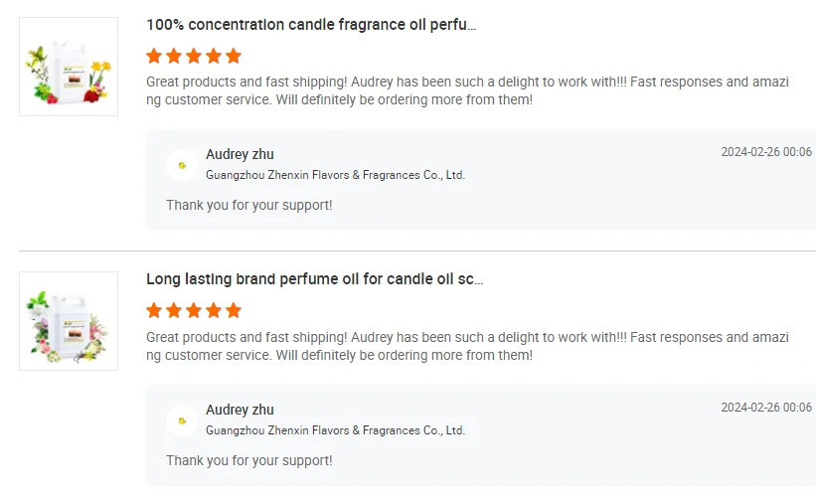Open Audrey zhu's name in the second reply
Viewport: 816px width, 504px height.
(x=240, y=410)
